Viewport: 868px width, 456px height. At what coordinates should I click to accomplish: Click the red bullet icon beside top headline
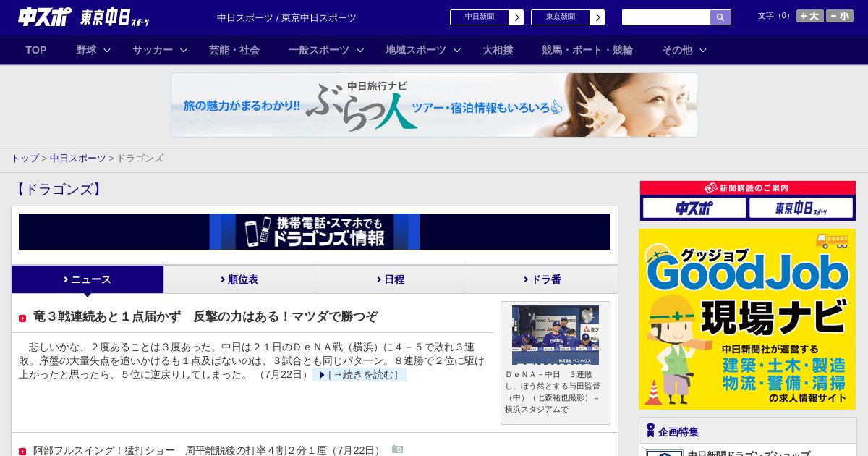(x=22, y=318)
